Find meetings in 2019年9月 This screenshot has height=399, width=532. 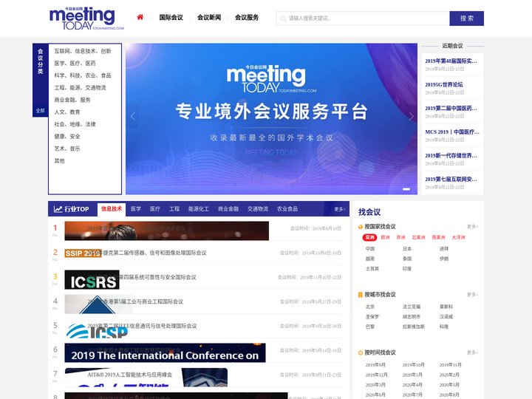pyautogui.click(x=375, y=365)
